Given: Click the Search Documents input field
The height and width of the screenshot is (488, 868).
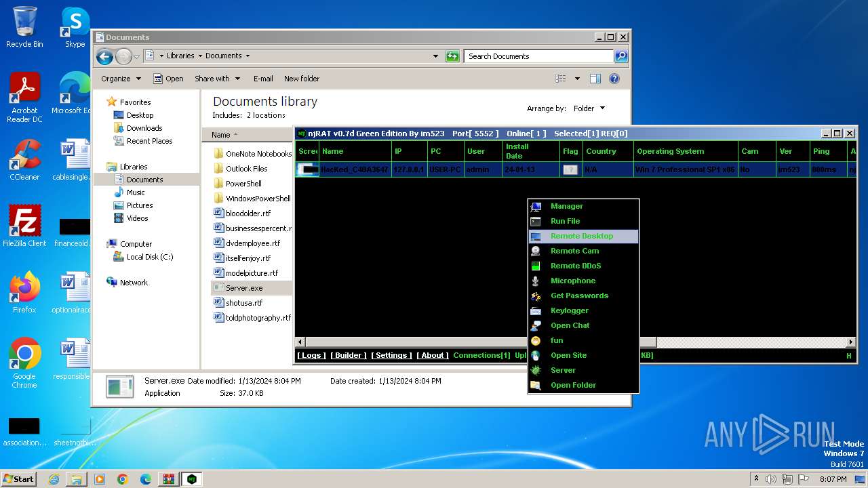Looking at the screenshot, I should [539, 56].
